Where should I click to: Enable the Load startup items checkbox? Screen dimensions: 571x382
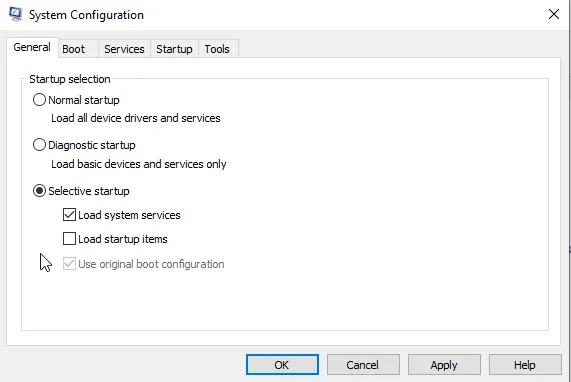pyautogui.click(x=69, y=239)
